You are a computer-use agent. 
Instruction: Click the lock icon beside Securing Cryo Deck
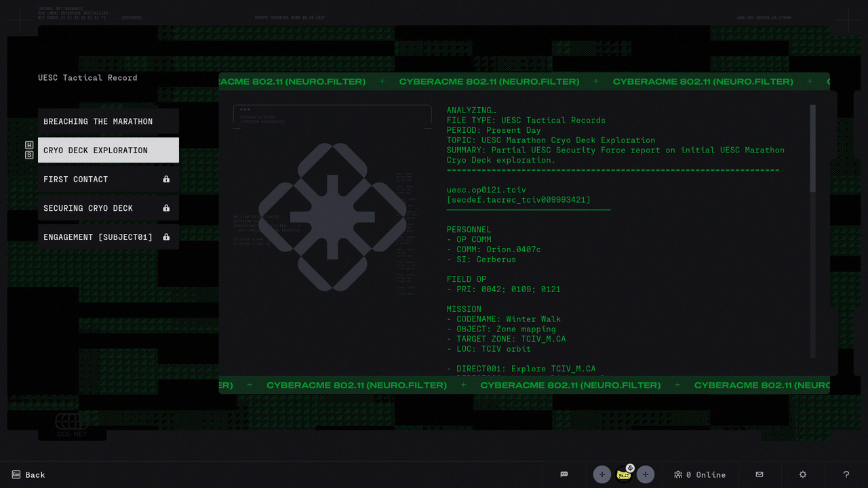point(166,208)
